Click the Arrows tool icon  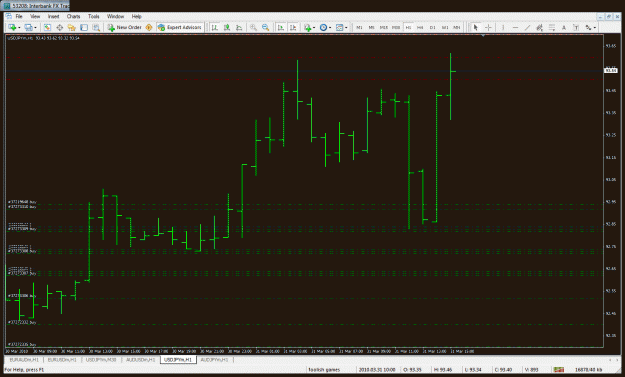click(x=588, y=27)
